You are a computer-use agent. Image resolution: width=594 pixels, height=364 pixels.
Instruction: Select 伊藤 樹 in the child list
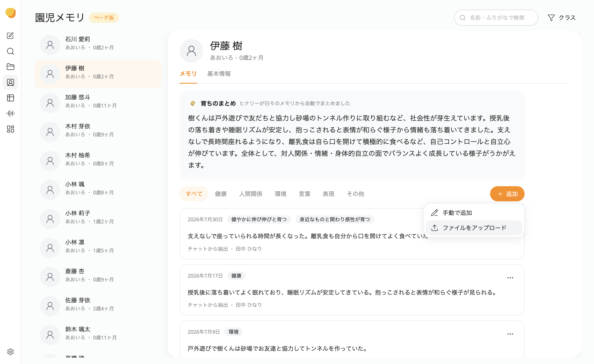click(98, 74)
